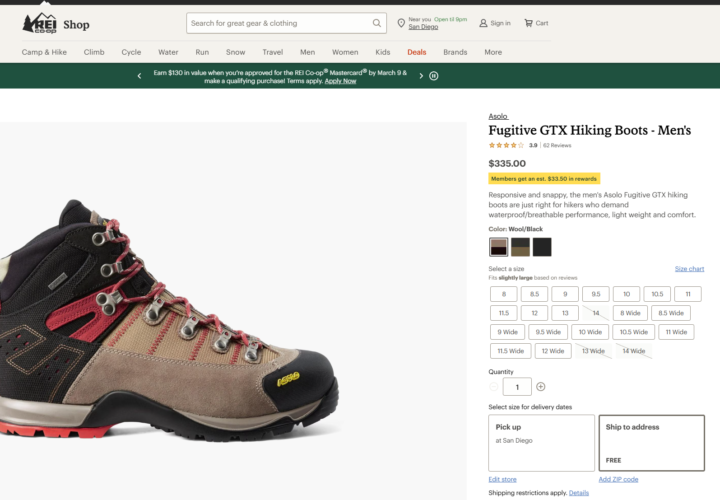
Task: Open the Water menu
Action: pos(168,52)
